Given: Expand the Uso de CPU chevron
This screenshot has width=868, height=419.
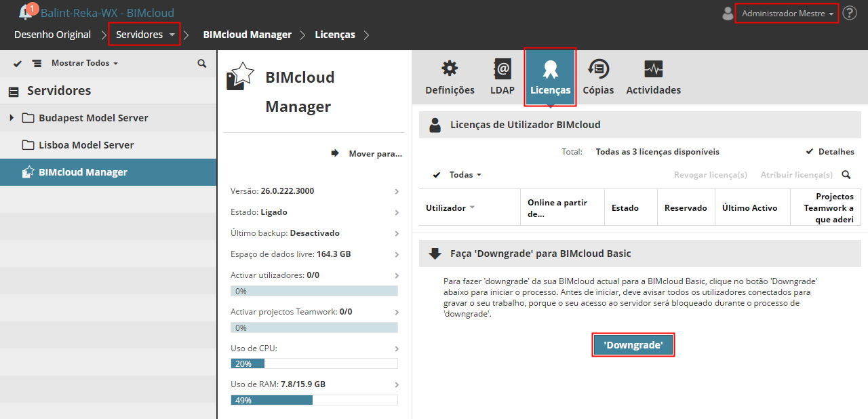Looking at the screenshot, I should coord(397,349).
